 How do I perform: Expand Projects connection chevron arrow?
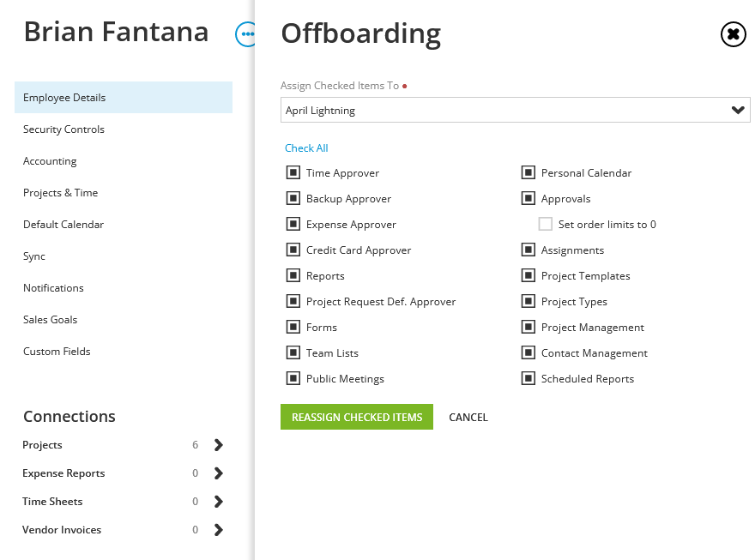coord(218,445)
